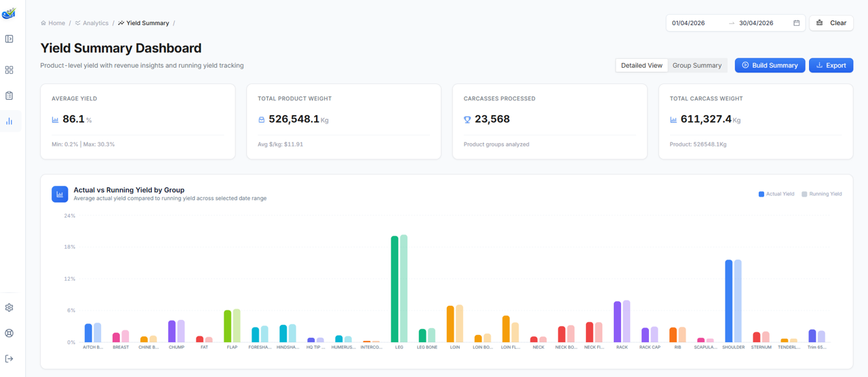Click the 23,568 carcasses value
Viewport: 868px width, 377px height.
click(x=492, y=119)
